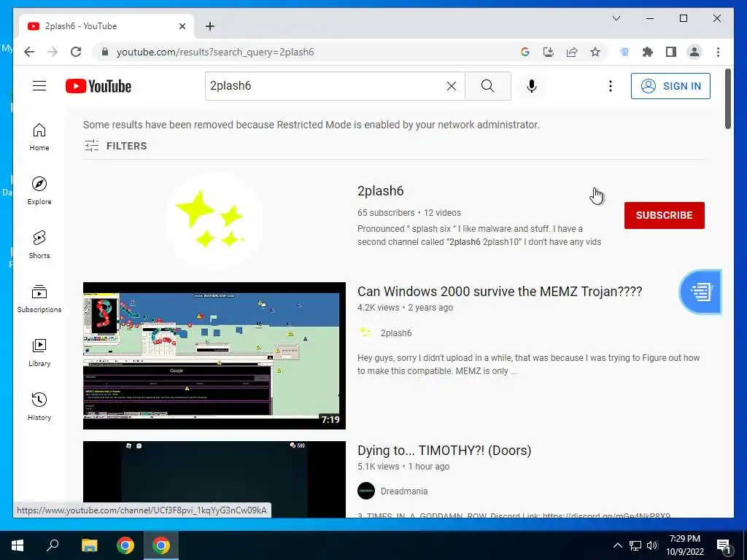Play the MEMZ Trojan video thumbnail
747x560 pixels.
click(x=214, y=356)
